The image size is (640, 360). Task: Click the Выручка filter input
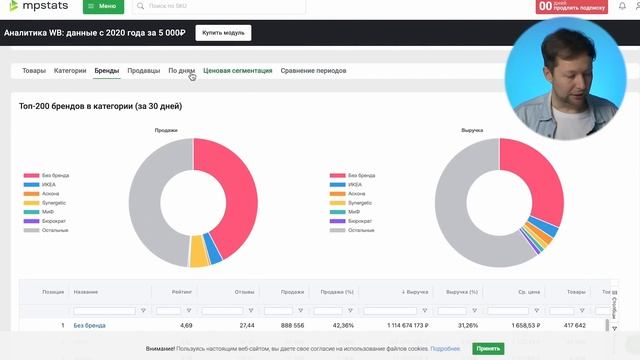click(x=390, y=311)
